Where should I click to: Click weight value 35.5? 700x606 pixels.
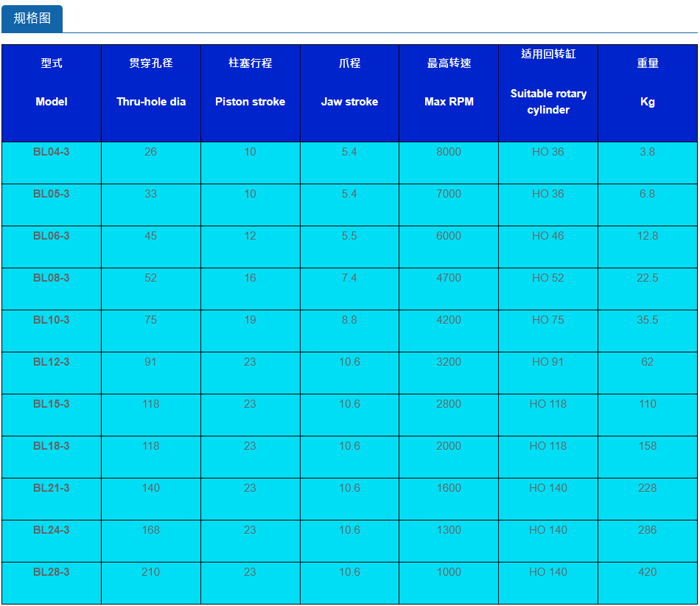click(648, 320)
